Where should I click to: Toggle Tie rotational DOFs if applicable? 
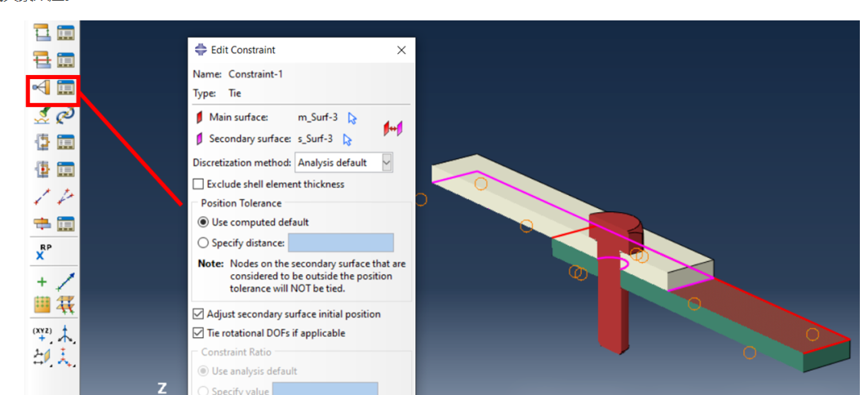point(198,333)
